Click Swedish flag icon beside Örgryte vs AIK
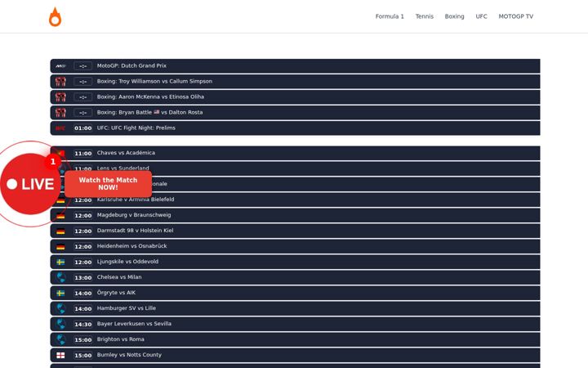 (x=60, y=294)
